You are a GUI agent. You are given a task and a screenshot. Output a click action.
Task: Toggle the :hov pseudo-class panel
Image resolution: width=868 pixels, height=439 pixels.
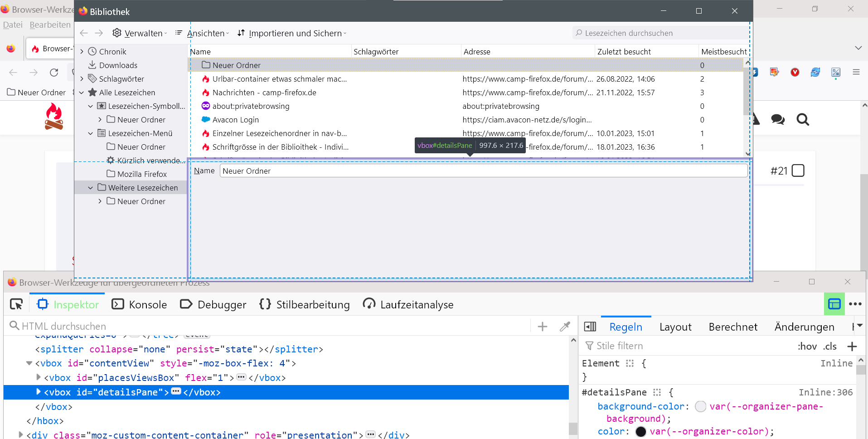tap(807, 346)
